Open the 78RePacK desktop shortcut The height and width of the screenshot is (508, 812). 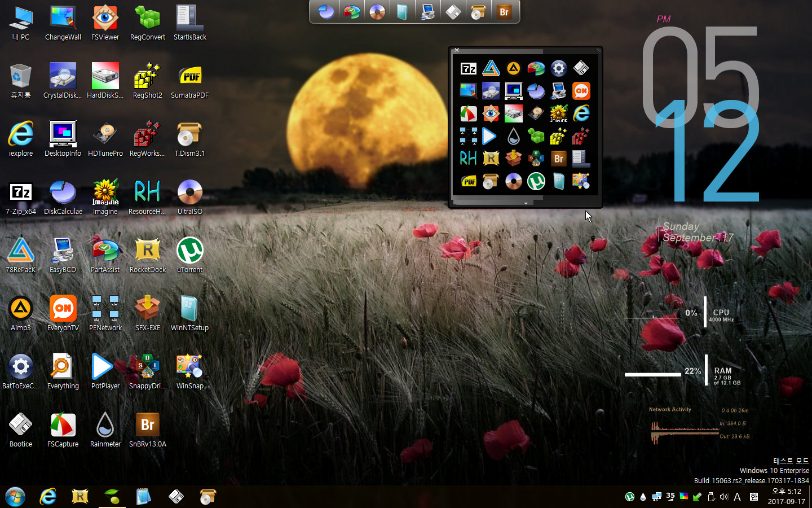pyautogui.click(x=21, y=256)
